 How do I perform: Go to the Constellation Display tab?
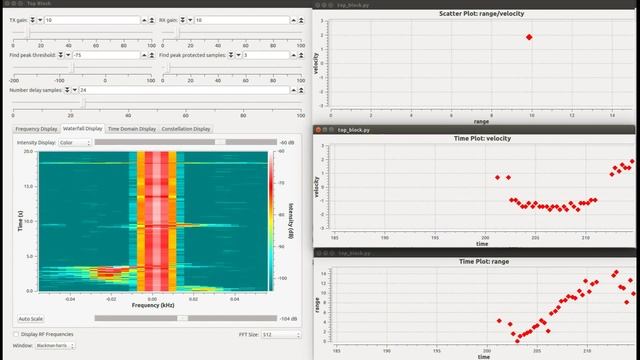[x=186, y=129]
